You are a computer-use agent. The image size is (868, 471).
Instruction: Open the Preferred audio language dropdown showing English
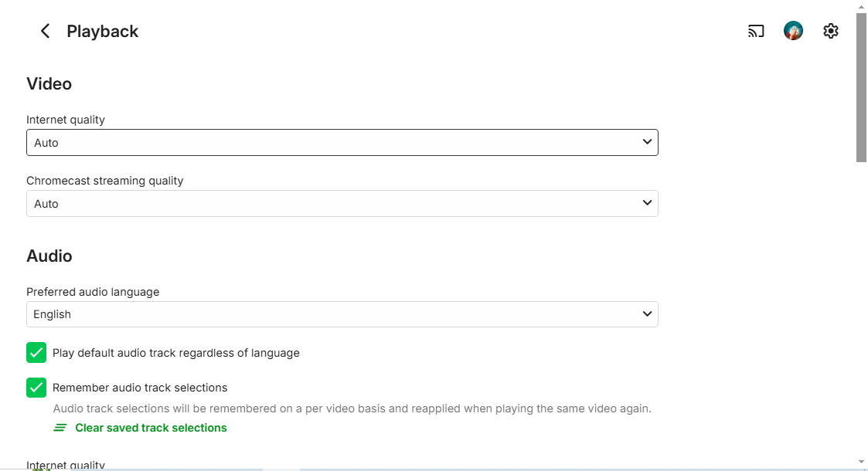pyautogui.click(x=342, y=314)
